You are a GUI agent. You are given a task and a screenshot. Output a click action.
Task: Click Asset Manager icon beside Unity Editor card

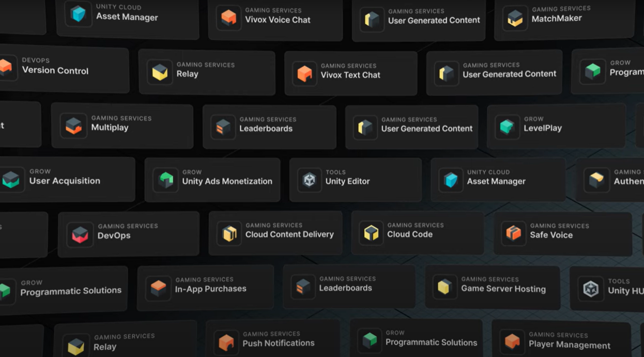[451, 180]
